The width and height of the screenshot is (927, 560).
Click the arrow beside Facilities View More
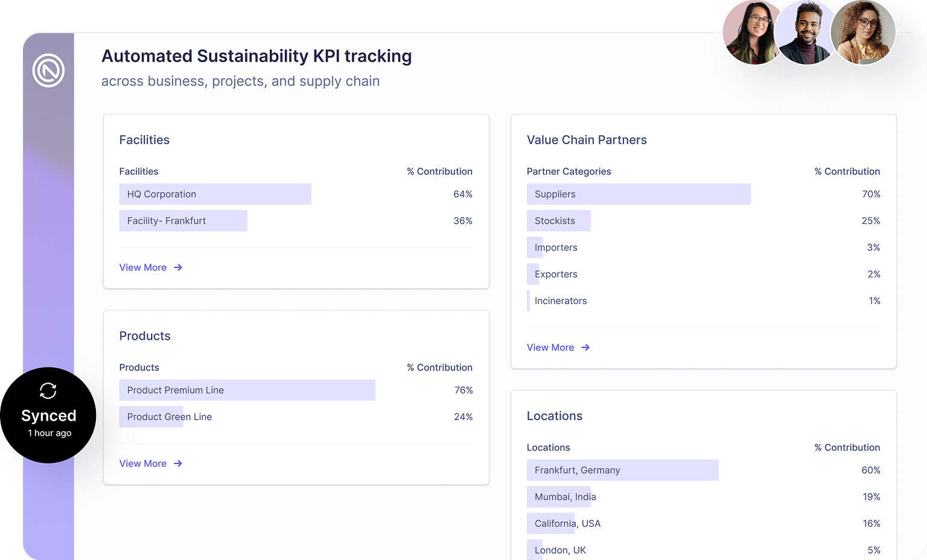(178, 267)
